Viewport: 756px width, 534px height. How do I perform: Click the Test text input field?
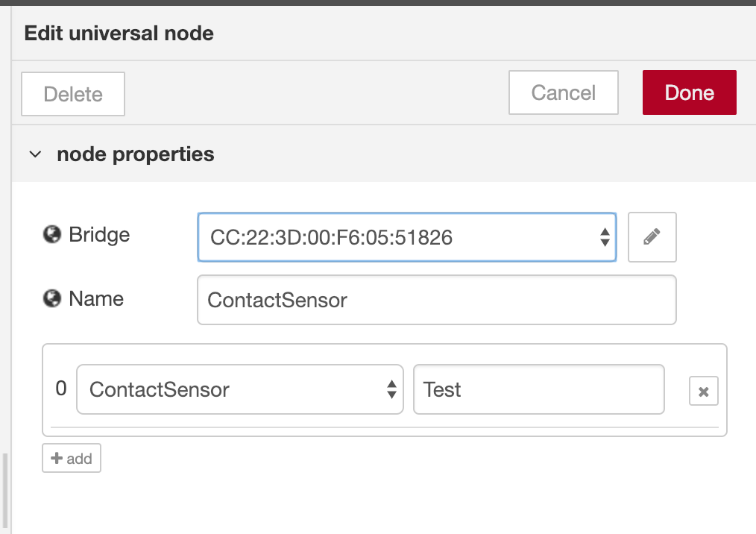click(x=538, y=389)
